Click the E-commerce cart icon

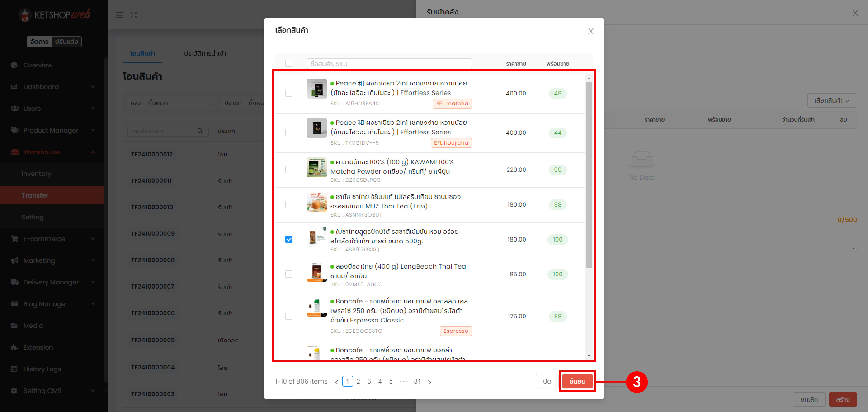(x=14, y=239)
